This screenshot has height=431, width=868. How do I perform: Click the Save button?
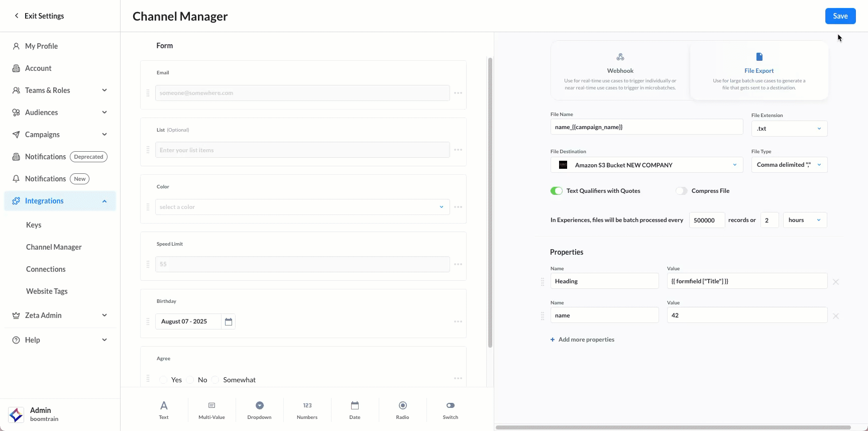point(840,16)
